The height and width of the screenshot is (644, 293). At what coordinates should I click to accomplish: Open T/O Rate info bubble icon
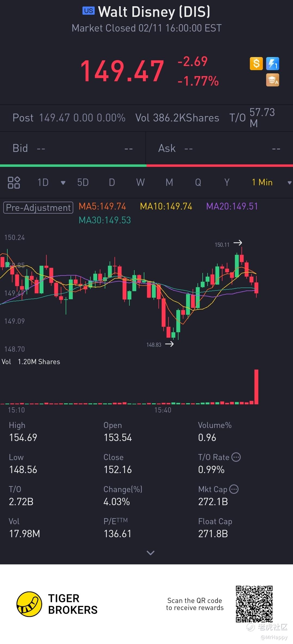[x=236, y=457]
